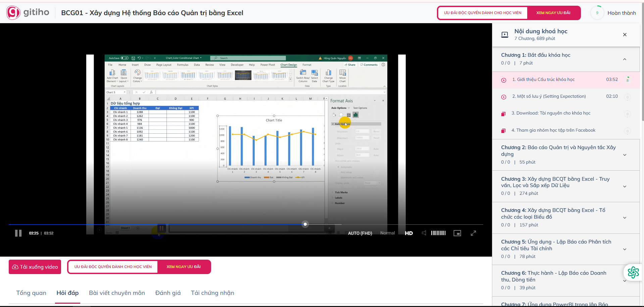Click the Tải xuống video button
This screenshot has width=644, height=307.
click(x=35, y=267)
